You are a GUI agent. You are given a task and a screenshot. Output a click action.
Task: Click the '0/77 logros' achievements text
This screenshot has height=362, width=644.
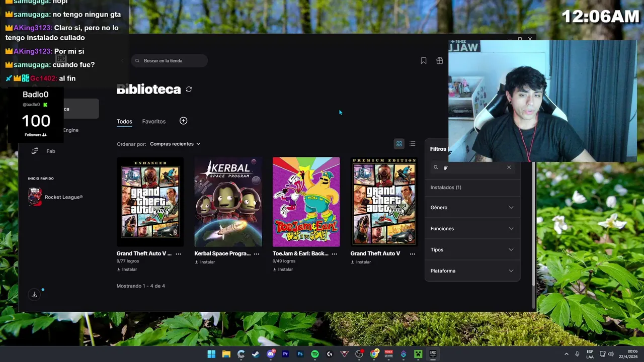pyautogui.click(x=128, y=261)
